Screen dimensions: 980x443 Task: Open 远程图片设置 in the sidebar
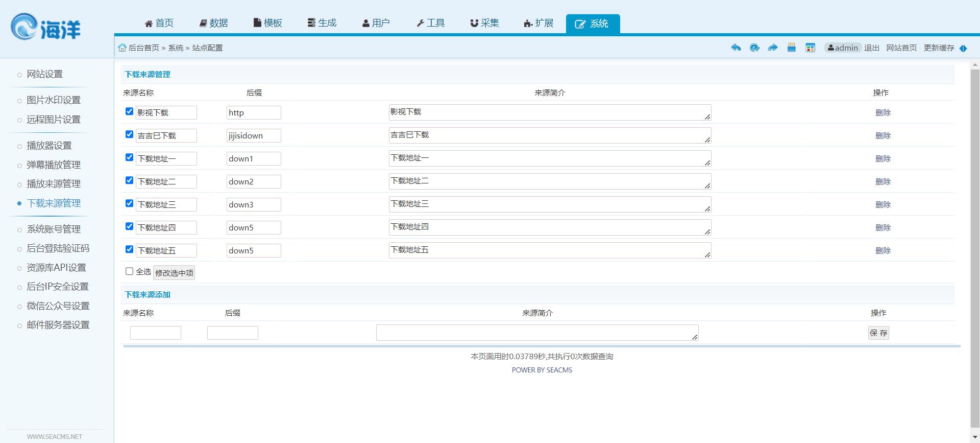pyautogui.click(x=54, y=120)
